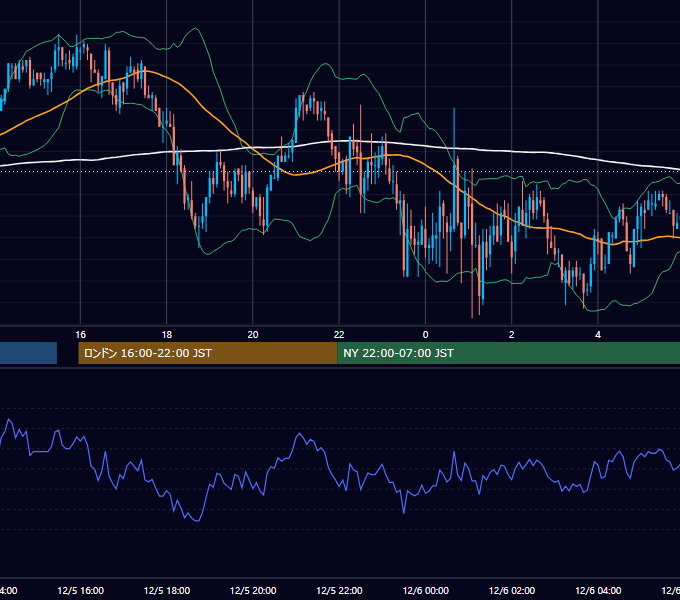Select the London 16:00-22:00 JST session bar
The height and width of the screenshot is (600, 680).
tap(208, 353)
